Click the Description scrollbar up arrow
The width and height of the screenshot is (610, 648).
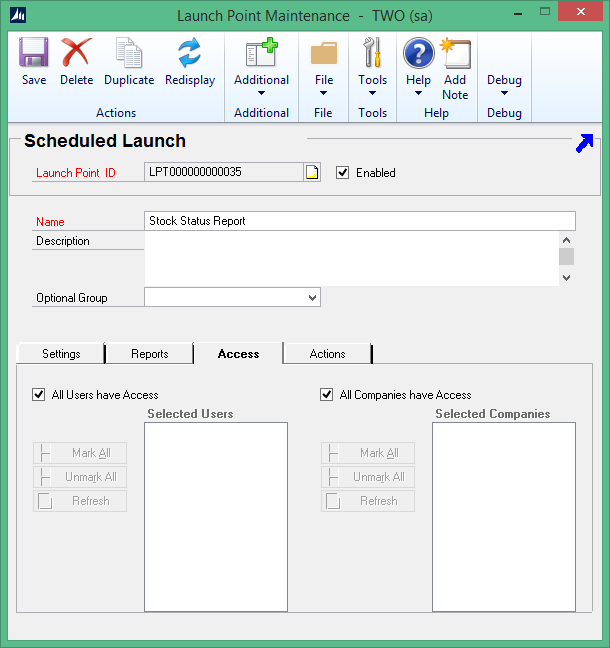coord(567,240)
